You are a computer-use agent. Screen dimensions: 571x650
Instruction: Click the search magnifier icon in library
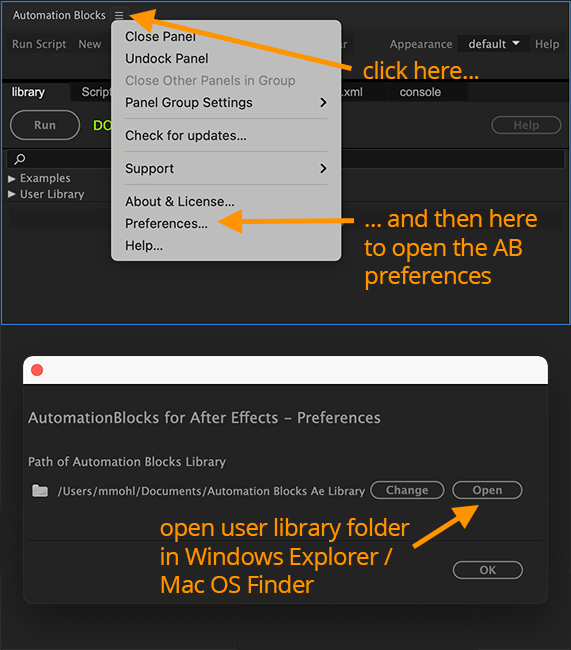[19, 159]
